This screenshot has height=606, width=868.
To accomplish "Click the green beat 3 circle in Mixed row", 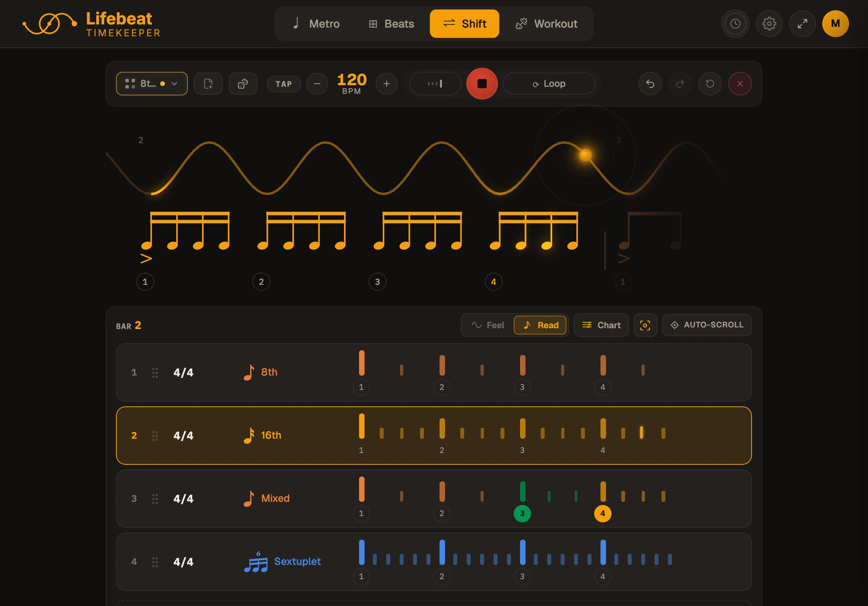I will (x=522, y=513).
